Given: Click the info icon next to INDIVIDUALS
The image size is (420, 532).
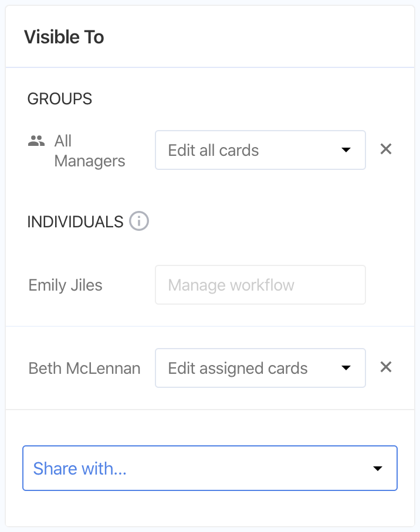Looking at the screenshot, I should coord(139,221).
